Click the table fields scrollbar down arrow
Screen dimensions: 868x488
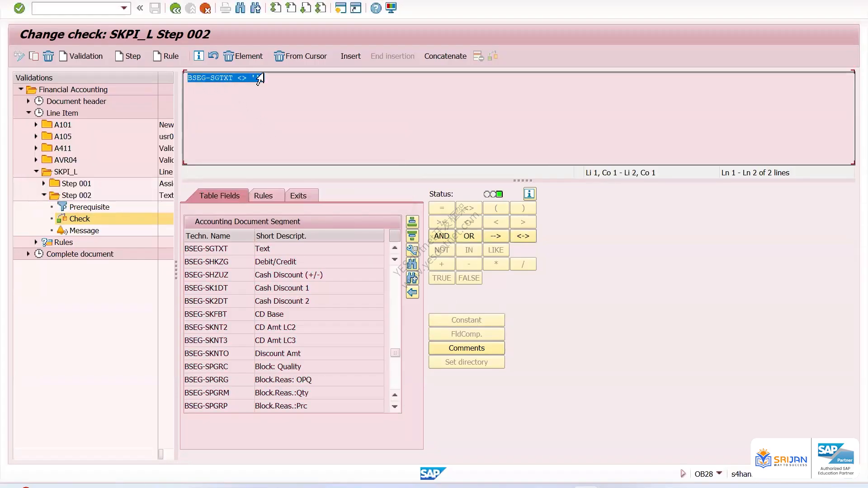(395, 407)
